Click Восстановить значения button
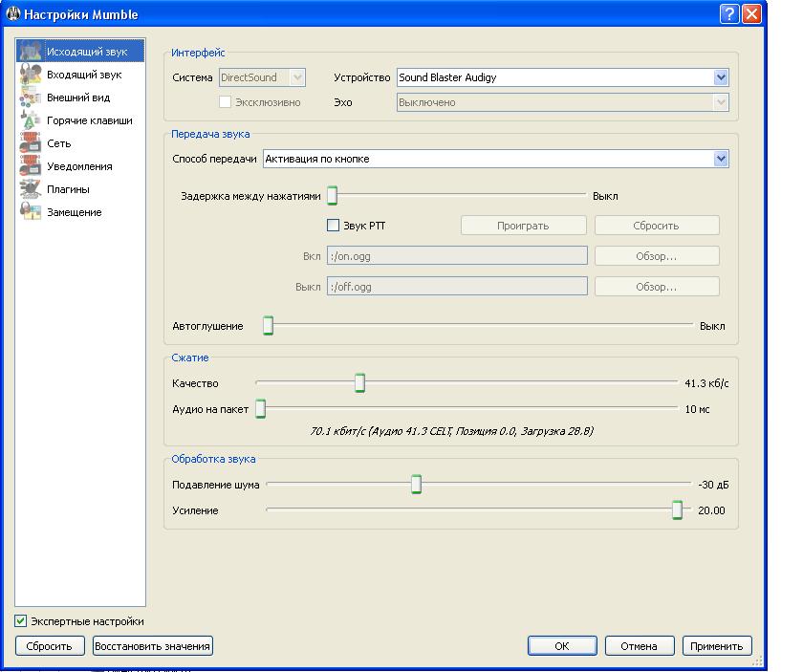803x672 pixels. click(x=152, y=646)
